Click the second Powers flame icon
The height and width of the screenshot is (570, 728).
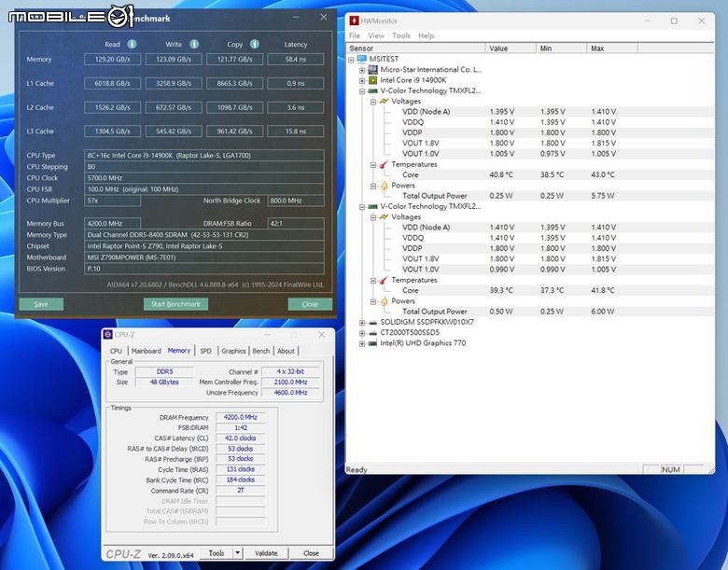pyautogui.click(x=384, y=301)
